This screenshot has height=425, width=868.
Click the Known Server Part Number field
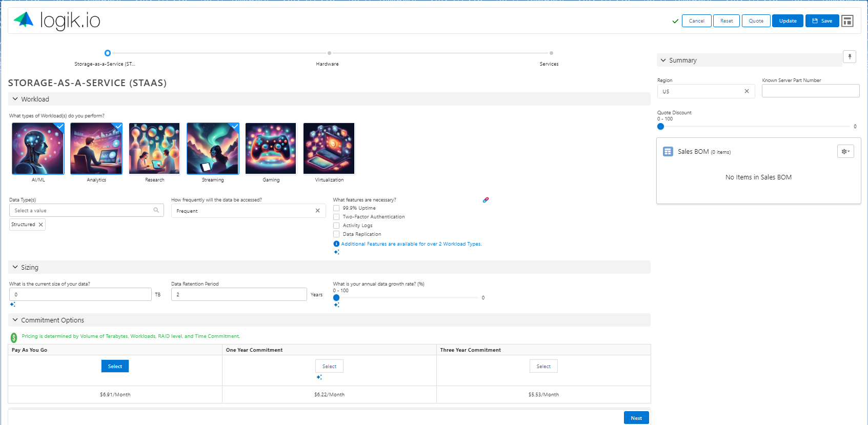pos(811,91)
